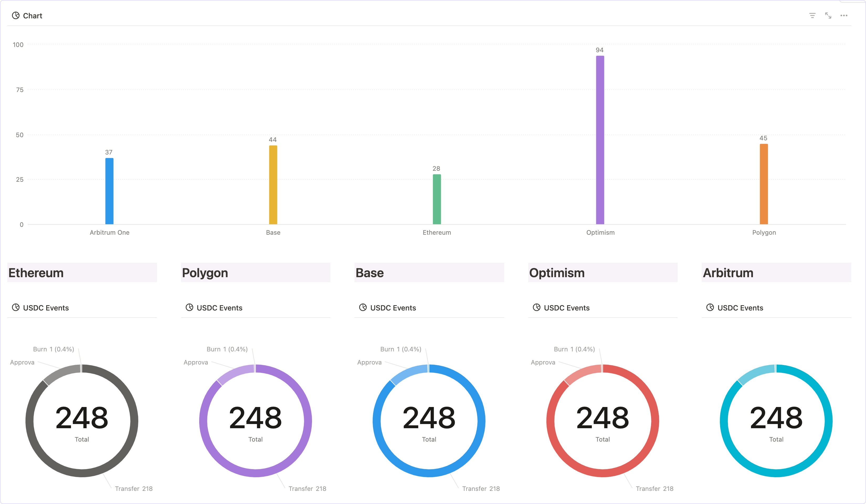Select the purple Optimism bar showing 94

coord(600,137)
